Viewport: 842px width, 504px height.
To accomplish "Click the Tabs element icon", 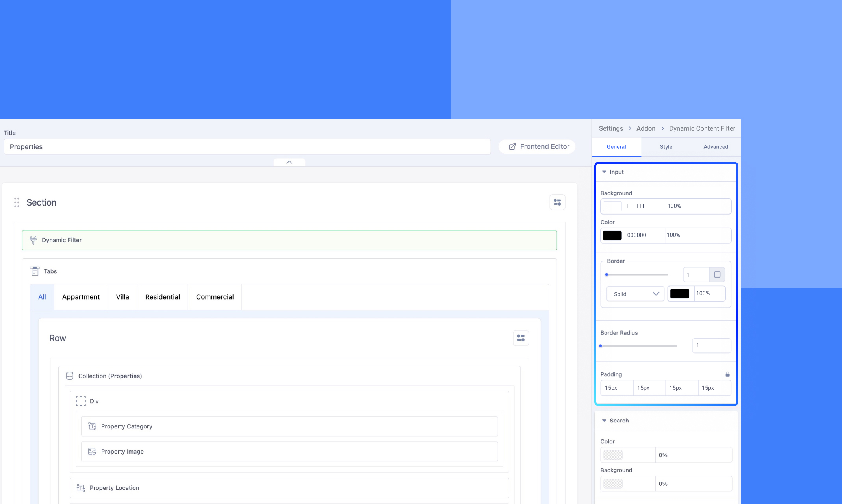I will point(35,271).
